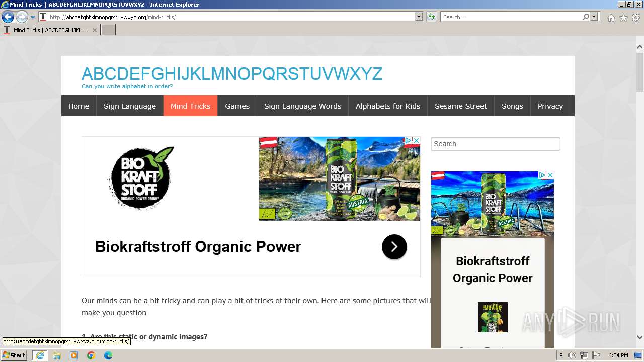This screenshot has height=362, width=644.
Task: Click the Home icon in toolbar
Action: pyautogui.click(x=611, y=18)
